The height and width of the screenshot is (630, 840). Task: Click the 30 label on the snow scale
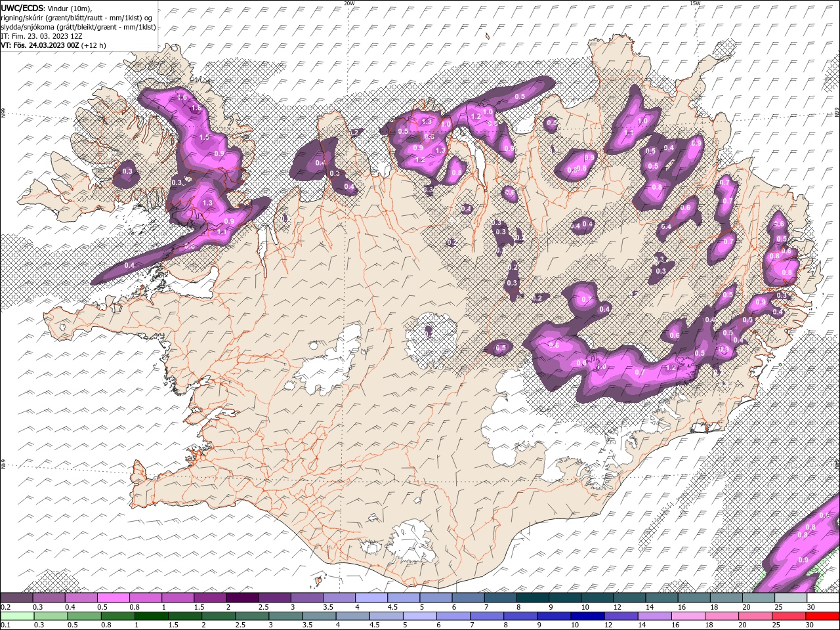click(x=811, y=607)
